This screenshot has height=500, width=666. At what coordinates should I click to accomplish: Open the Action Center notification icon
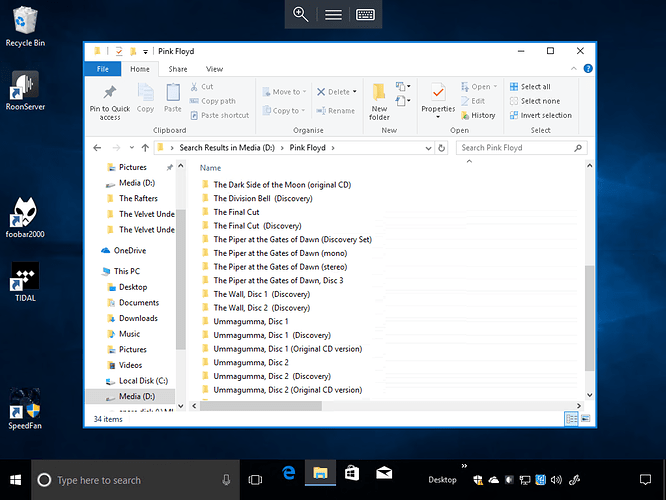tap(645, 480)
